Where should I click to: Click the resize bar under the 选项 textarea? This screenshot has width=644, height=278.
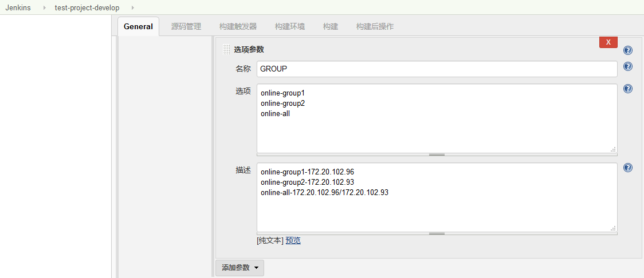pos(437,154)
